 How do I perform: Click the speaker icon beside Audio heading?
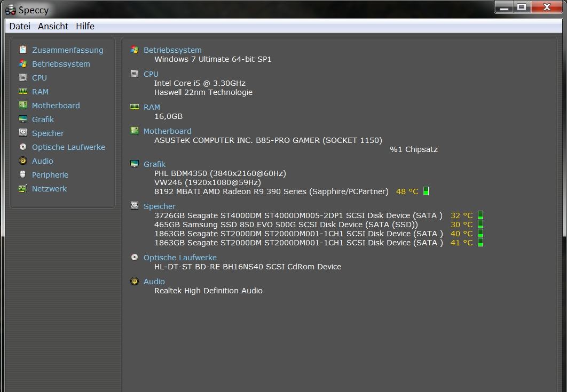coord(135,281)
